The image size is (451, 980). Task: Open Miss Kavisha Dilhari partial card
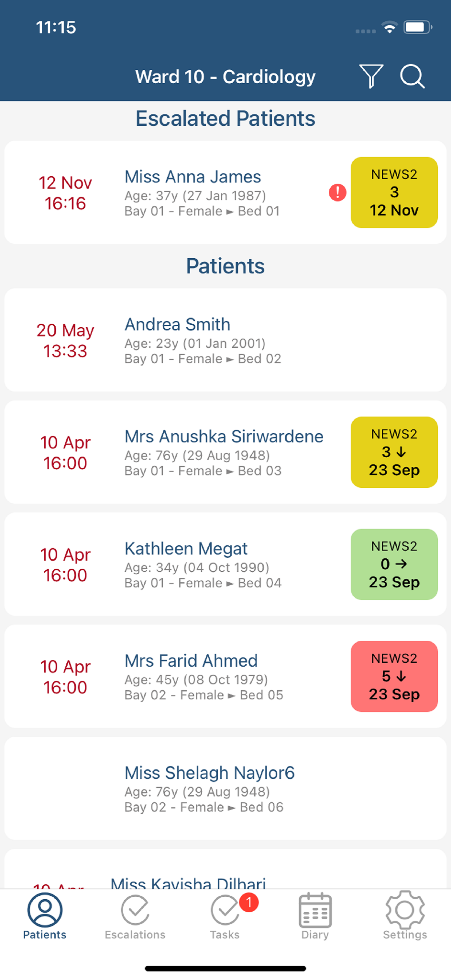[x=225, y=869]
